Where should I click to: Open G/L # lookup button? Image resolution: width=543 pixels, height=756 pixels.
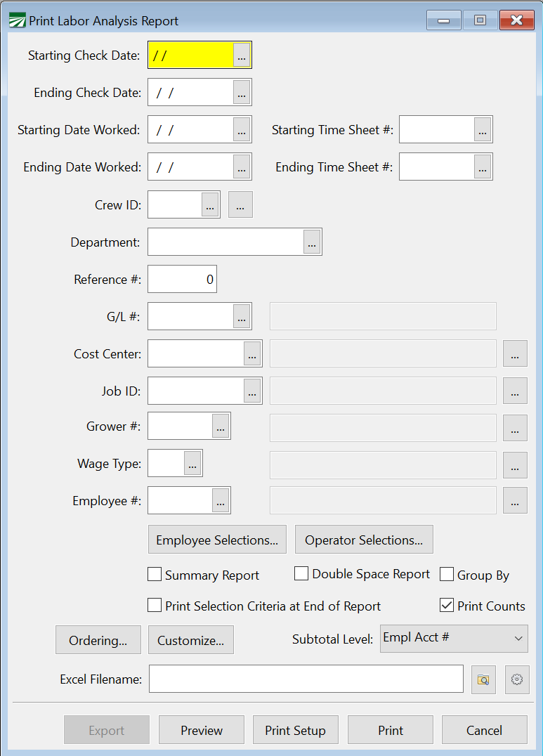point(242,317)
